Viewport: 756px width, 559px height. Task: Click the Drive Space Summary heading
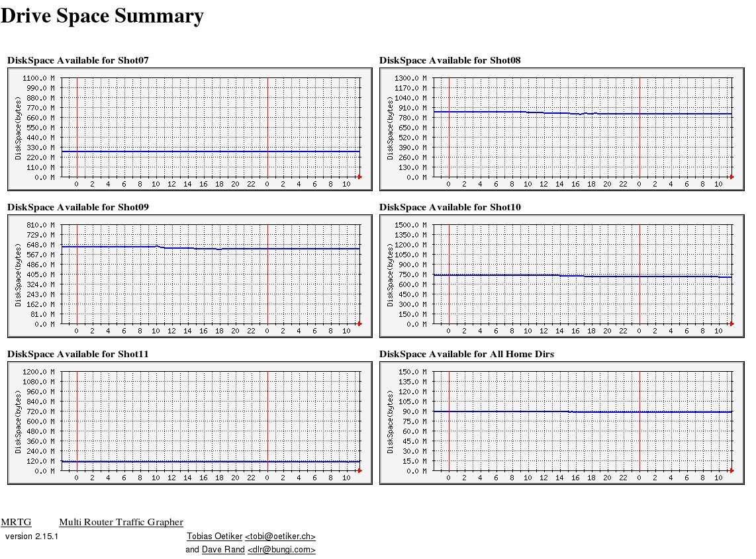coord(102,17)
